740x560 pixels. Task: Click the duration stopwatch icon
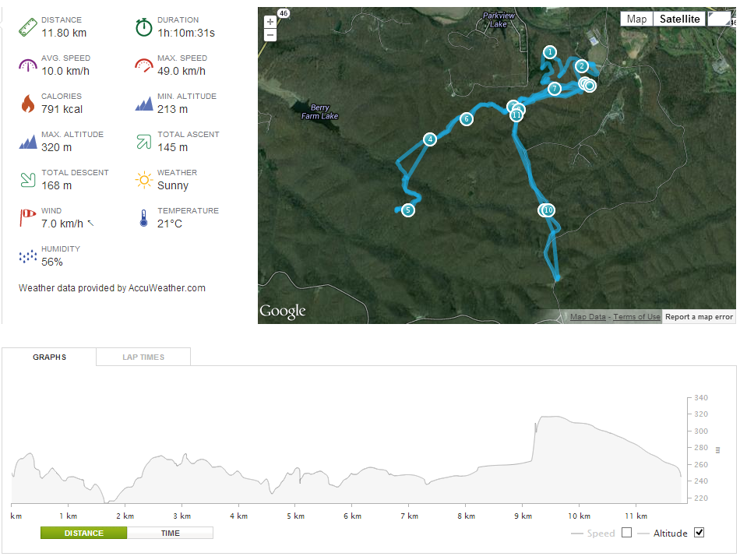click(x=144, y=27)
